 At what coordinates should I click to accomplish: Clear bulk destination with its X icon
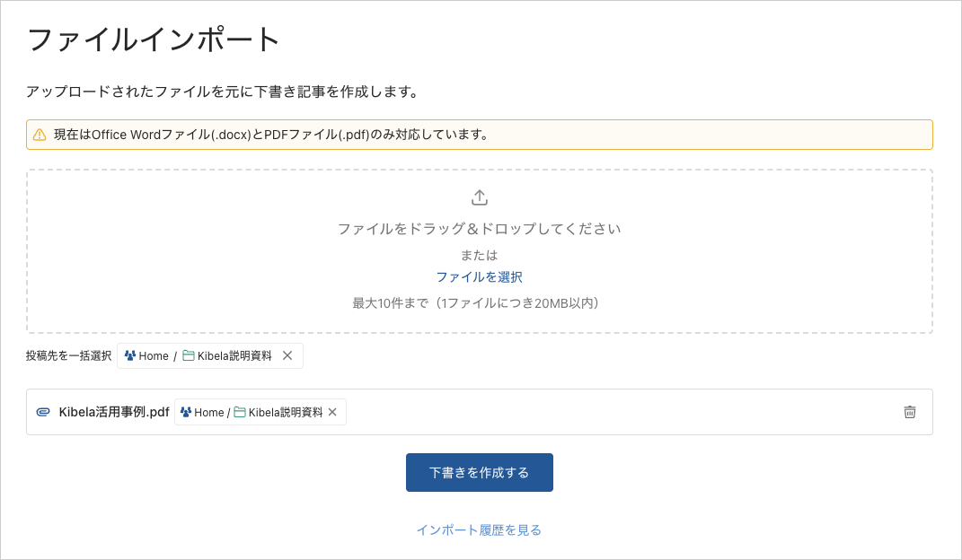(287, 355)
